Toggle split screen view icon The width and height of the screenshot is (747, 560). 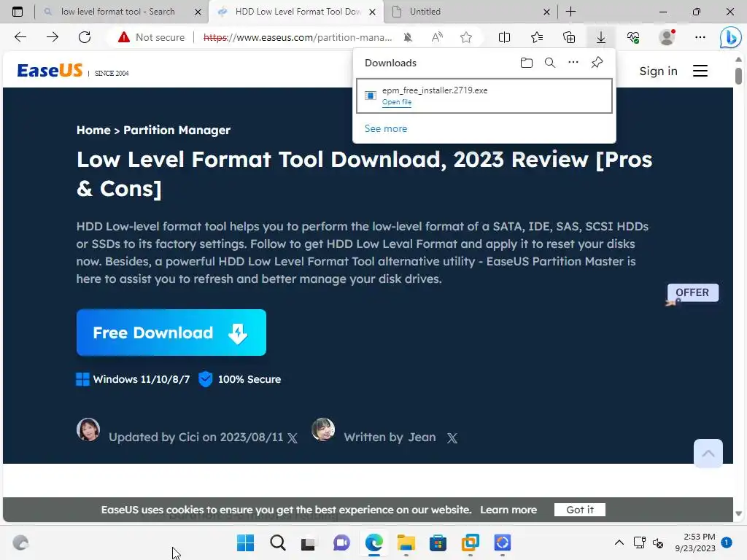pyautogui.click(x=504, y=37)
